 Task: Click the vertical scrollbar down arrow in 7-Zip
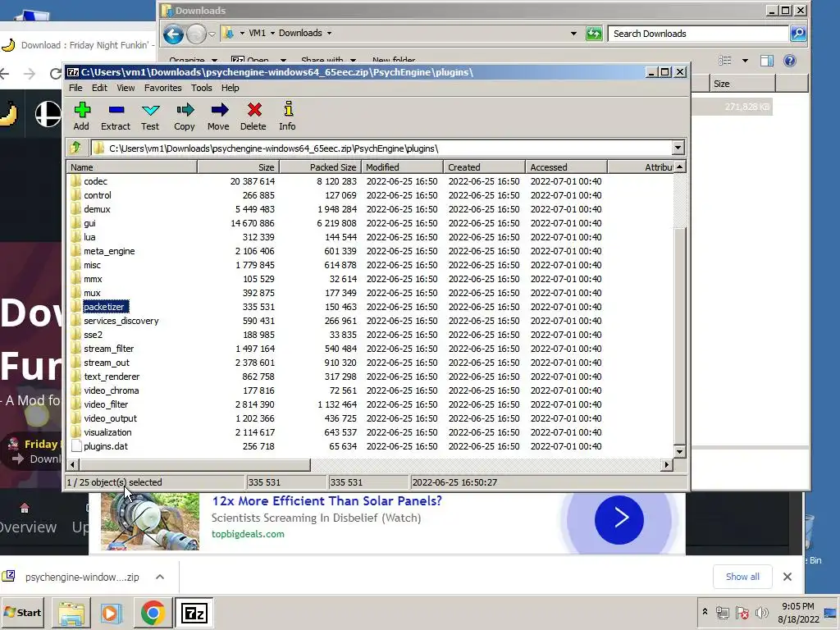pyautogui.click(x=679, y=452)
